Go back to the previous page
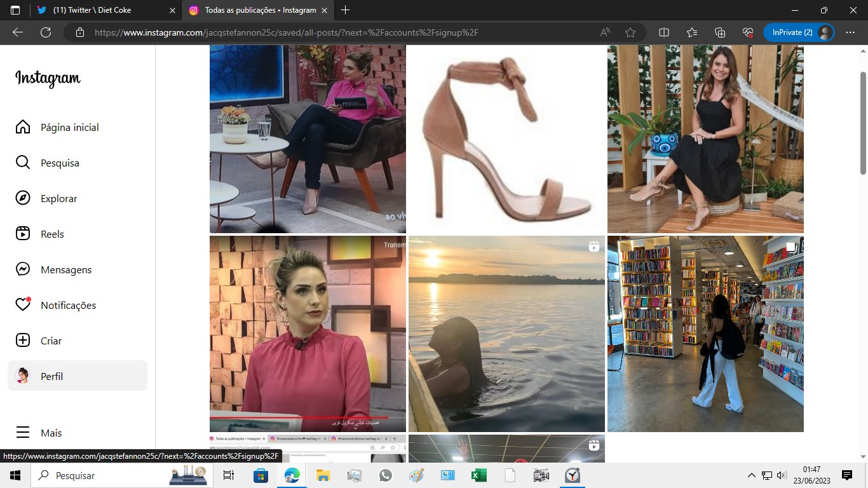This screenshot has height=488, width=868. point(18,32)
